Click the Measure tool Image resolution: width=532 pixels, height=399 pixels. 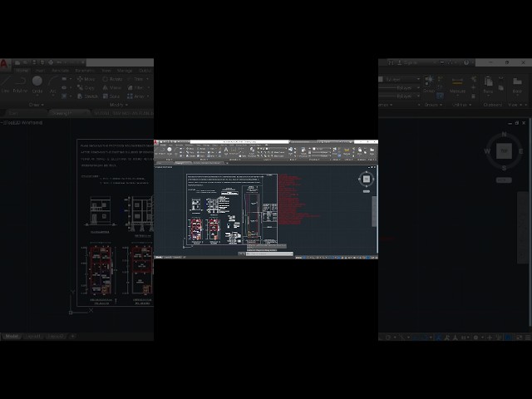tap(457, 85)
